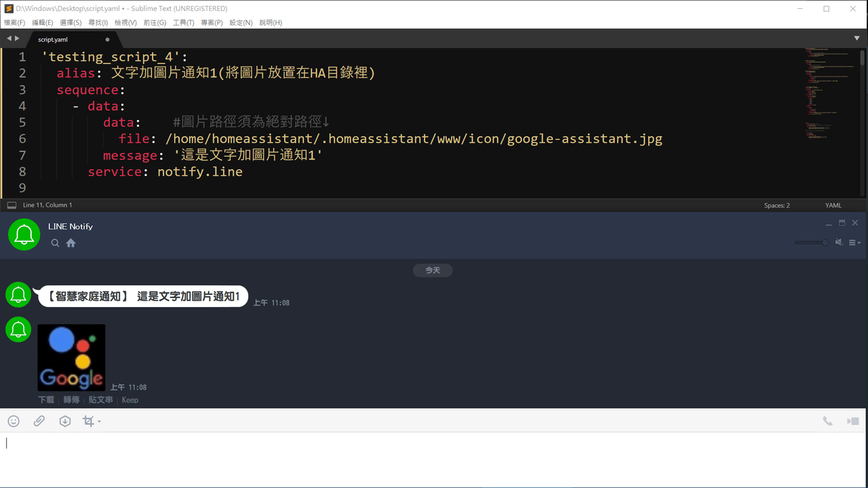Minimize the LINE Notify window
This screenshot has height=488, width=868.
pyautogui.click(x=829, y=223)
